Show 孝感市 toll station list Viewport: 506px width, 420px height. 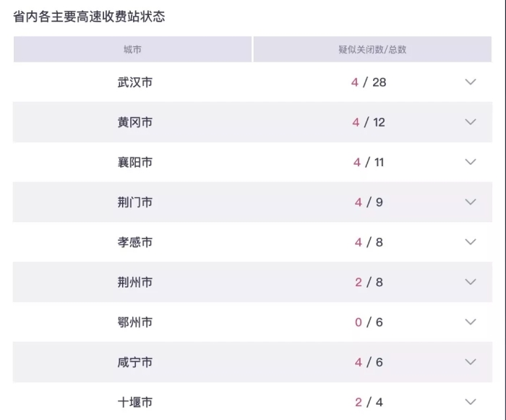pyautogui.click(x=471, y=242)
